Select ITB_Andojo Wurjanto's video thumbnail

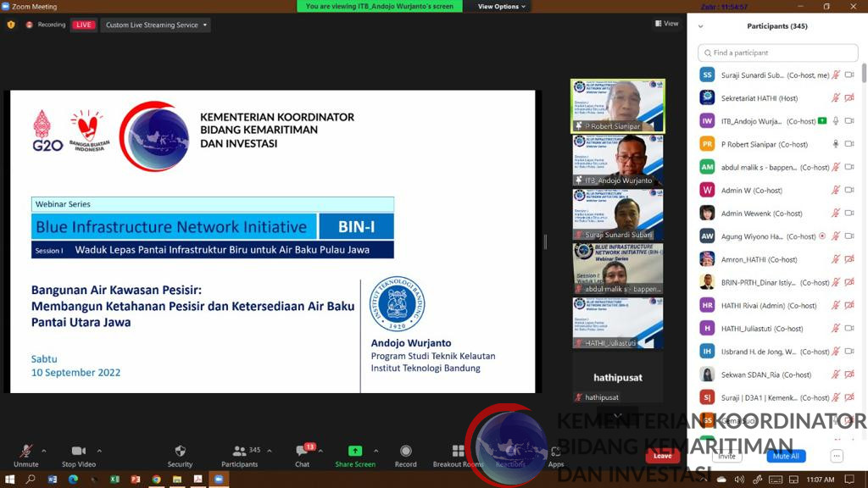[x=618, y=160]
